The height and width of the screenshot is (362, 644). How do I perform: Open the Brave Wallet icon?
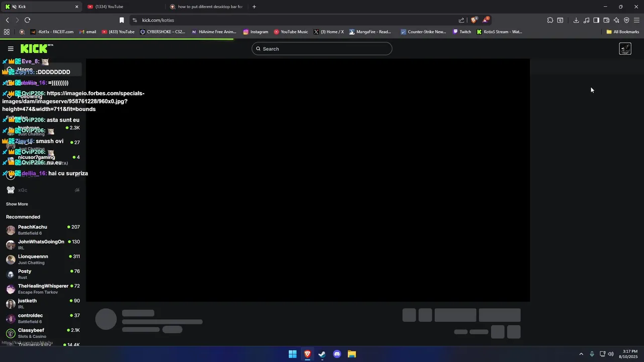tap(606, 20)
